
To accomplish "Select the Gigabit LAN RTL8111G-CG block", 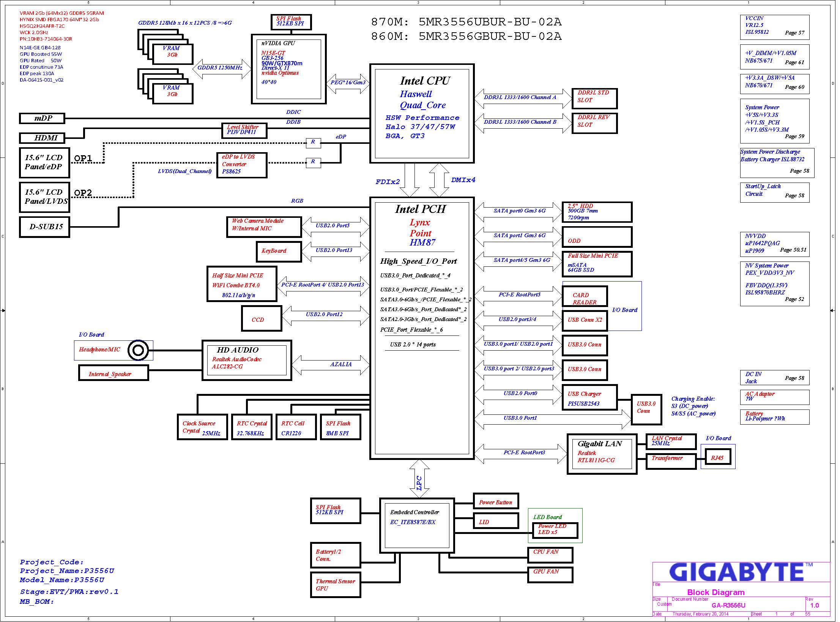I will point(602,454).
